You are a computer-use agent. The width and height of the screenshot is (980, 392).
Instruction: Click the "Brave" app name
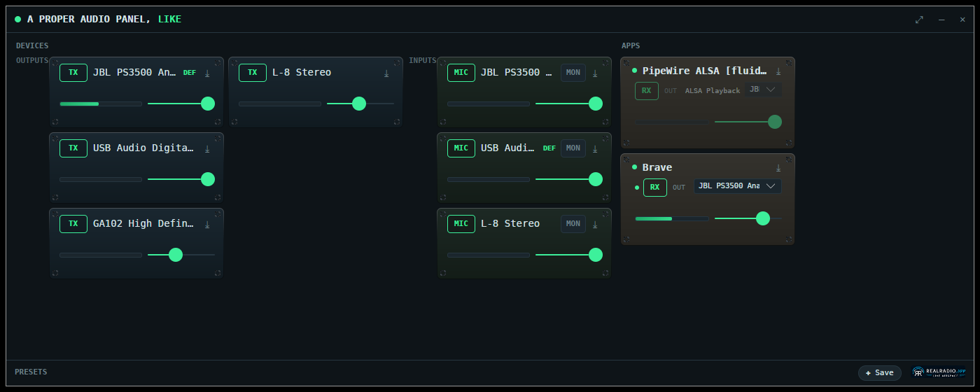tap(657, 168)
